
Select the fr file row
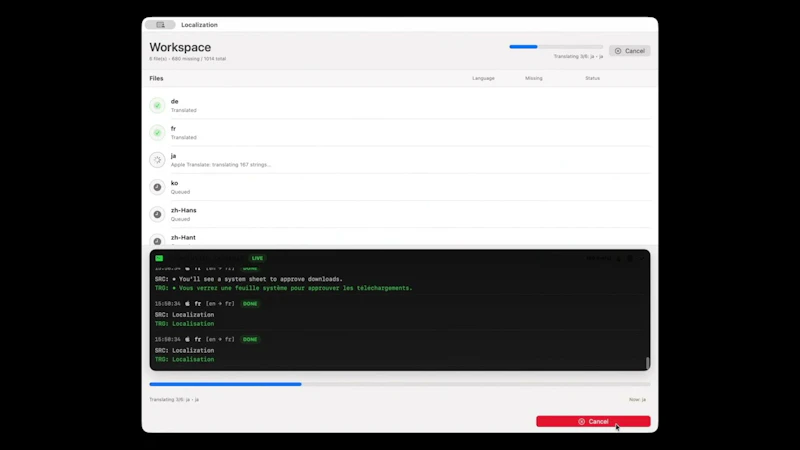coord(399,133)
